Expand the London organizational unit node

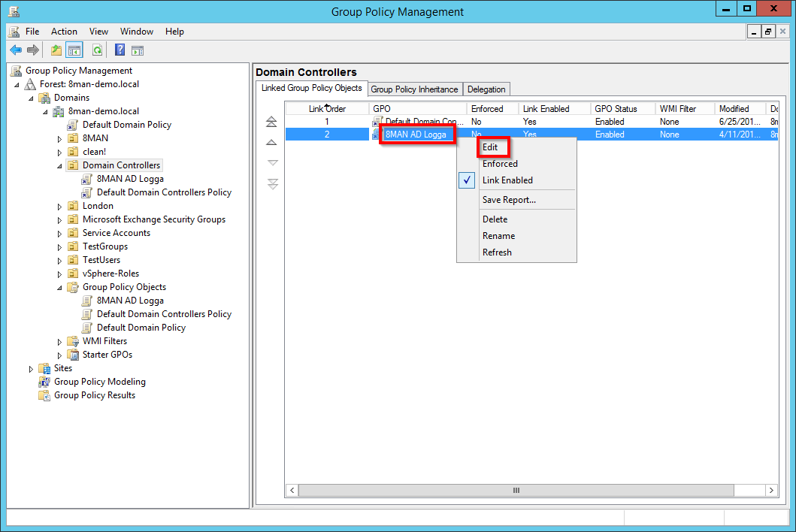pyautogui.click(x=60, y=207)
